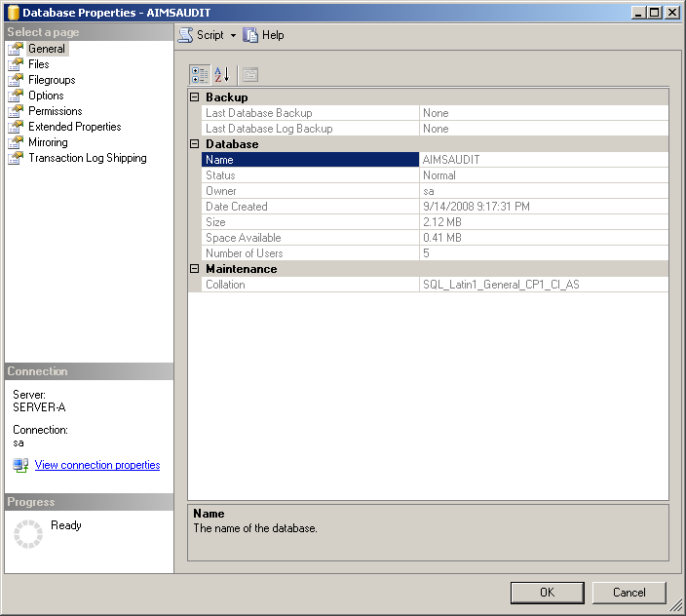Click the Property Pages icon

point(249,75)
